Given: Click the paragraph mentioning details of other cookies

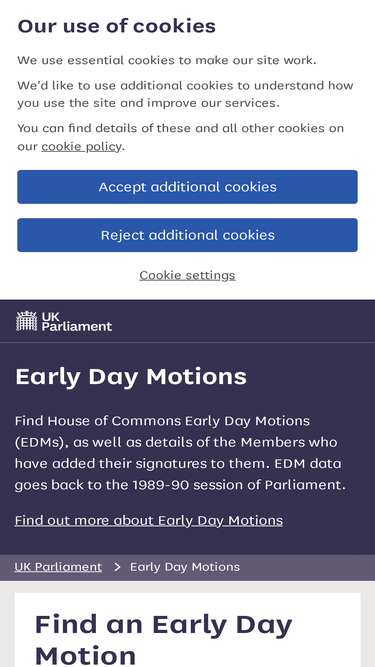Looking at the screenshot, I should tap(181, 137).
